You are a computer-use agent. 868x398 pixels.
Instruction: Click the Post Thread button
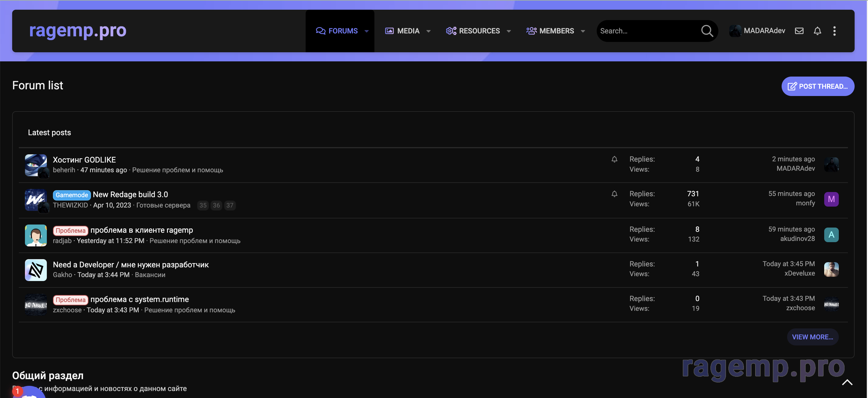[818, 86]
